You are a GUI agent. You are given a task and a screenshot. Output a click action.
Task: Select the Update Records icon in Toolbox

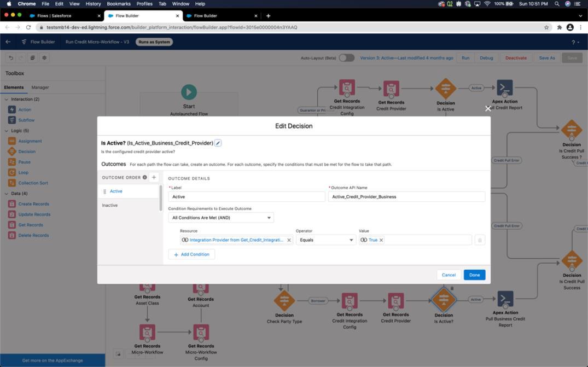click(12, 214)
